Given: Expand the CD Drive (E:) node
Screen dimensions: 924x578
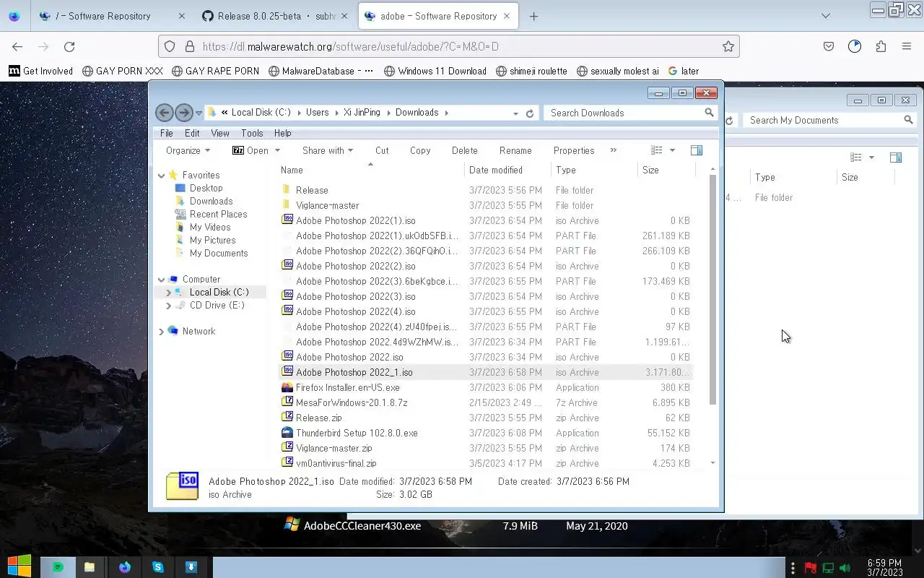Looking at the screenshot, I should [x=169, y=306].
